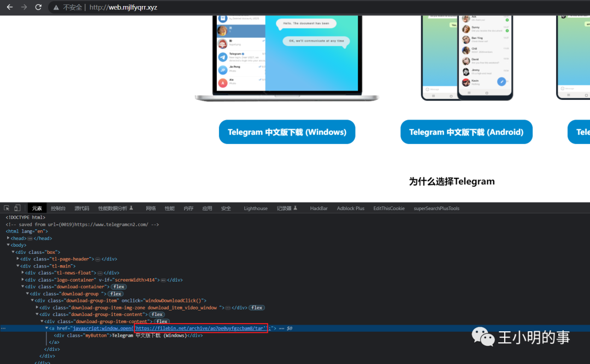Switch to the 元素 tab

pyautogui.click(x=37, y=208)
